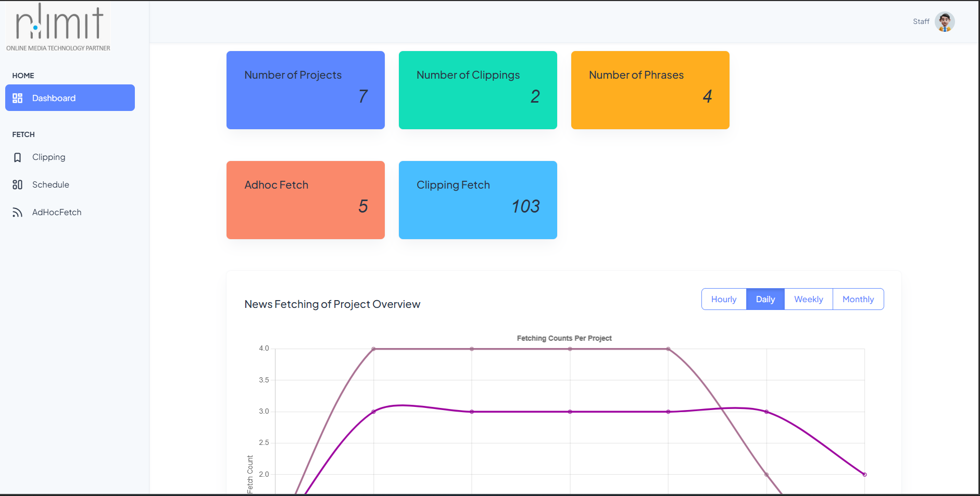Open the AdHocFetch page
This screenshot has width=980, height=496.
(57, 213)
